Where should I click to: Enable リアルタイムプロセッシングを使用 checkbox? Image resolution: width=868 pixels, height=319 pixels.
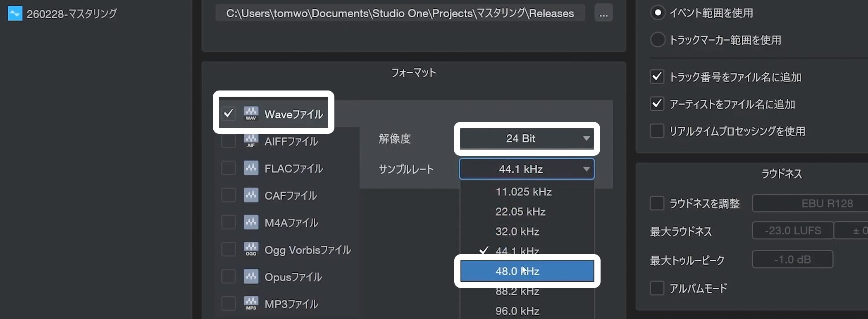pos(657,131)
